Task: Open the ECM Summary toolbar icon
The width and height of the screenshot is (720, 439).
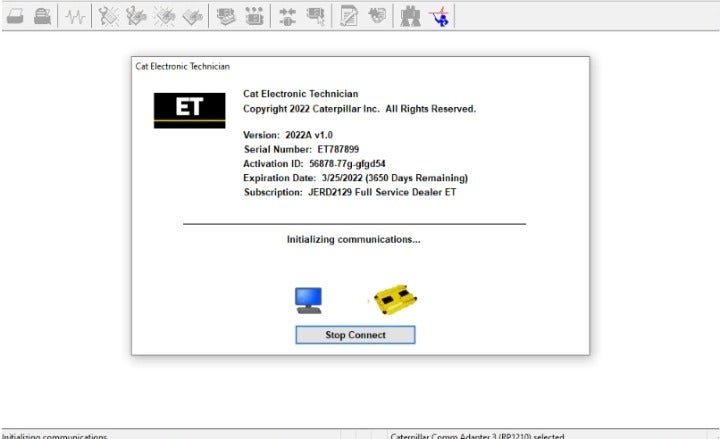Action: [x=226, y=17]
